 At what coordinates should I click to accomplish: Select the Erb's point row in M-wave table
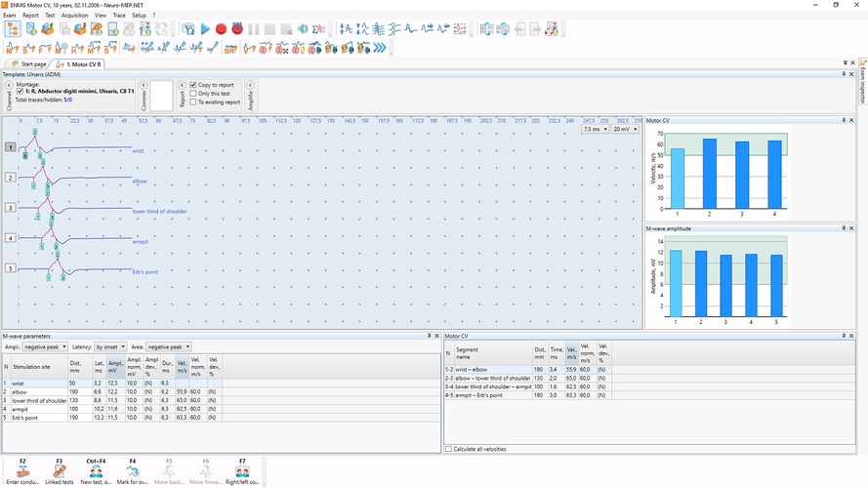click(x=112, y=418)
